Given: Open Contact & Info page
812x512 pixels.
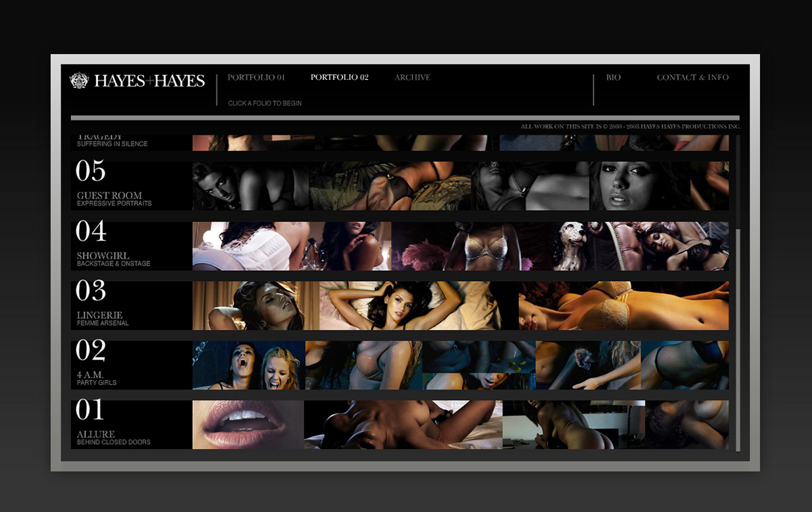Looking at the screenshot, I should point(693,77).
